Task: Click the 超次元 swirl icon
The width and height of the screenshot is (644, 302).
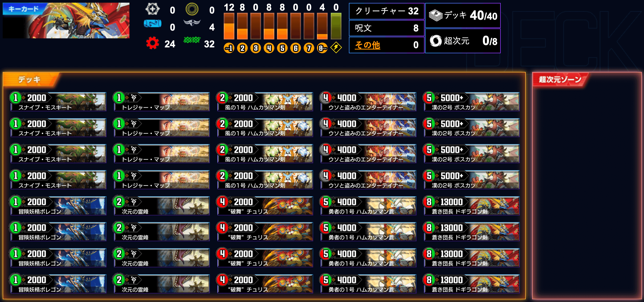Action: 436,41
